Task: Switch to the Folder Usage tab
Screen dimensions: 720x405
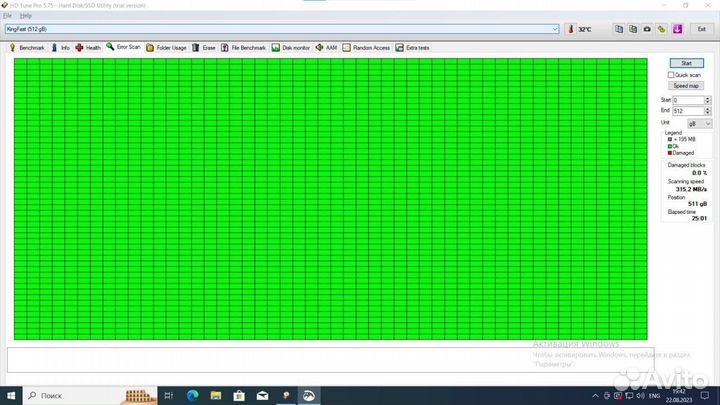Action: coord(166,48)
